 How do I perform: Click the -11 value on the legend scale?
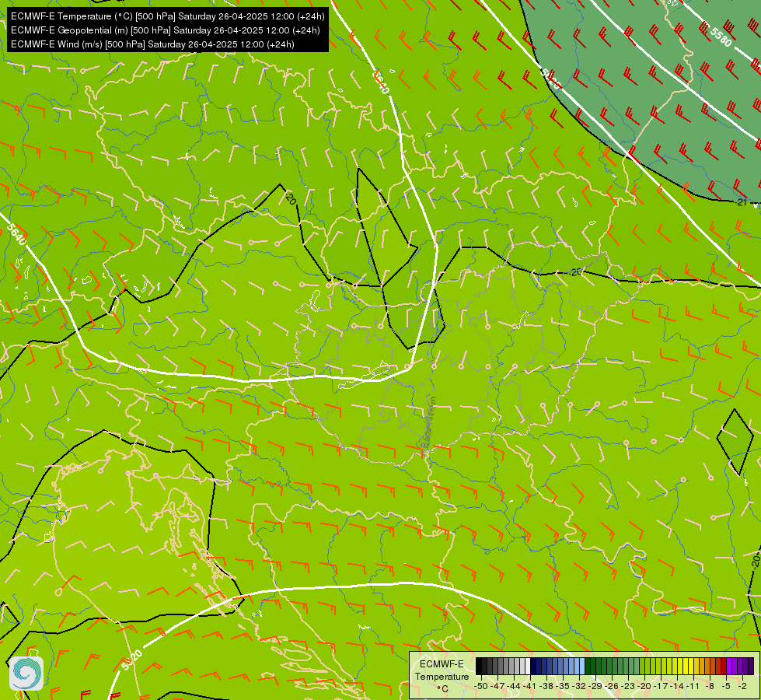[693, 687]
